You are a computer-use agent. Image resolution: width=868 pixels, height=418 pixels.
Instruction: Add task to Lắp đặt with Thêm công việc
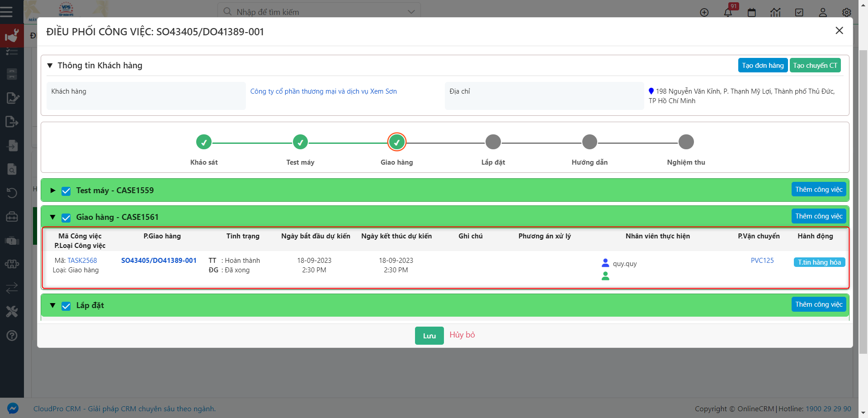click(x=819, y=304)
